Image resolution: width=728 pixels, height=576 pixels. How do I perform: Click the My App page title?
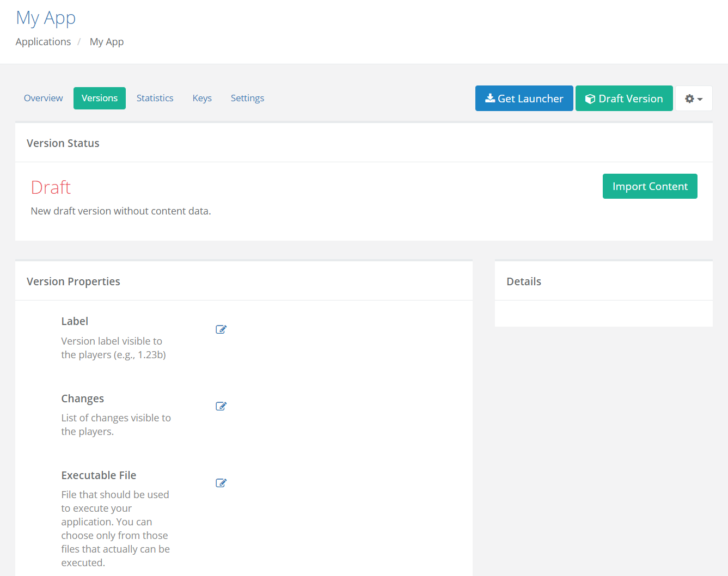pos(46,18)
